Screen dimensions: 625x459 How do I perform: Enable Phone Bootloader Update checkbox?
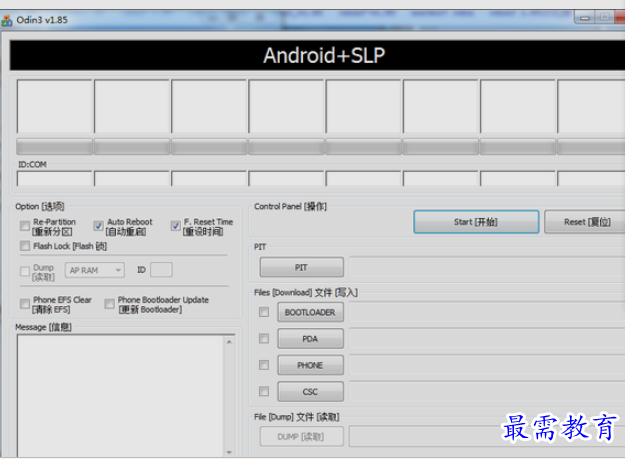click(109, 304)
